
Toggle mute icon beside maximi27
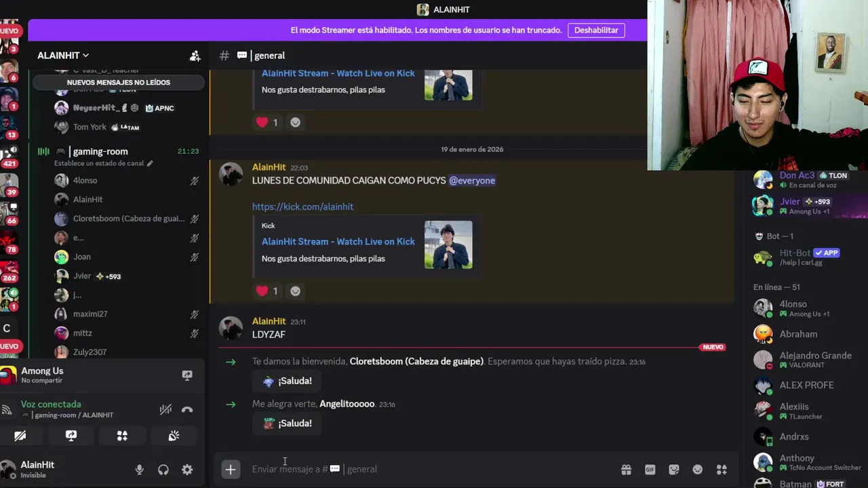pos(194,314)
